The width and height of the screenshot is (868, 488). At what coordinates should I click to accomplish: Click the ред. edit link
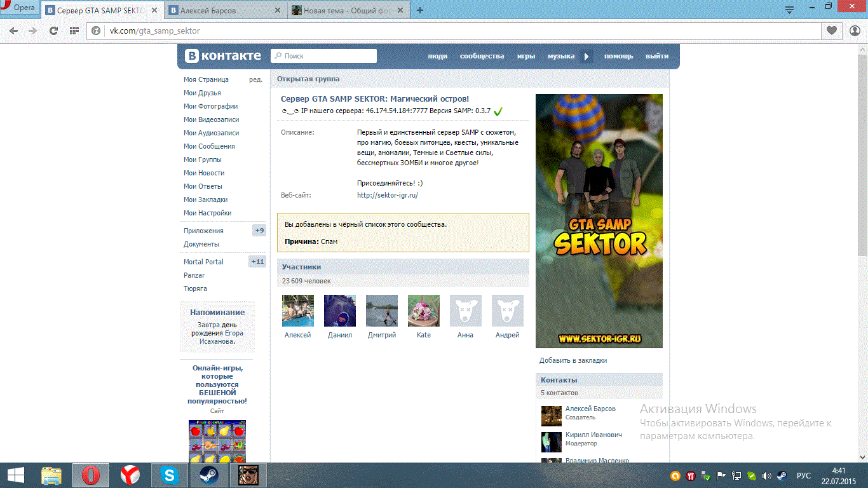[255, 79]
